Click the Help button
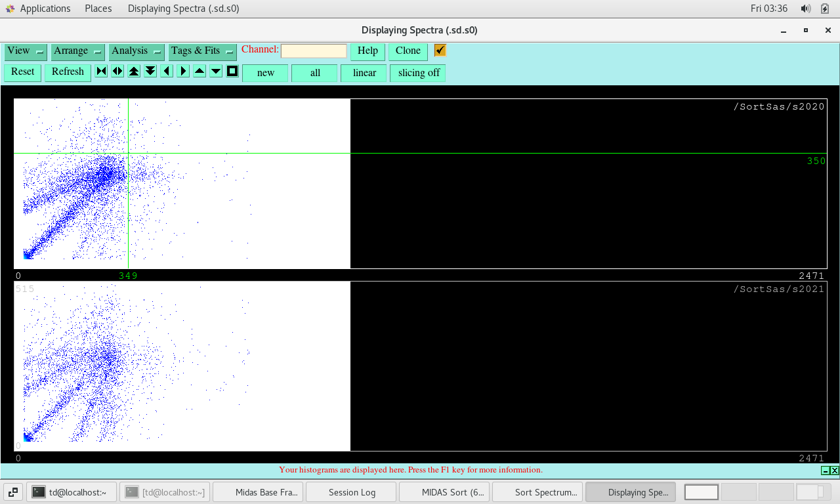This screenshot has height=504, width=840. 367,51
